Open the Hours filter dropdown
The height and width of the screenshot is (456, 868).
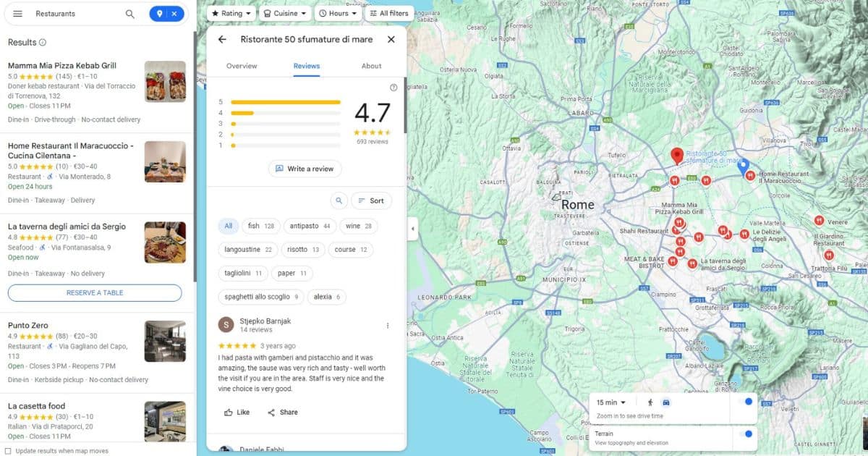pos(338,13)
